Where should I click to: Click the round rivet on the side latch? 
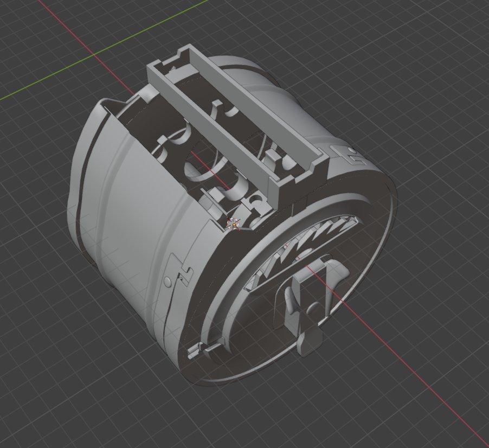pyautogui.click(x=168, y=281)
